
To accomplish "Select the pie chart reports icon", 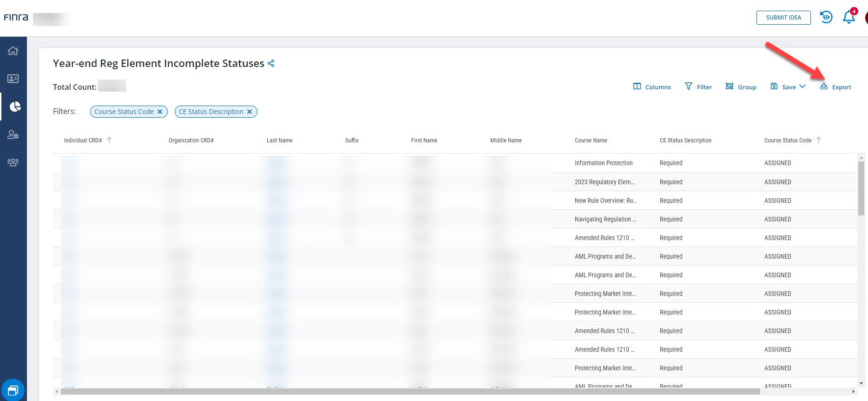I will pyautogui.click(x=14, y=107).
